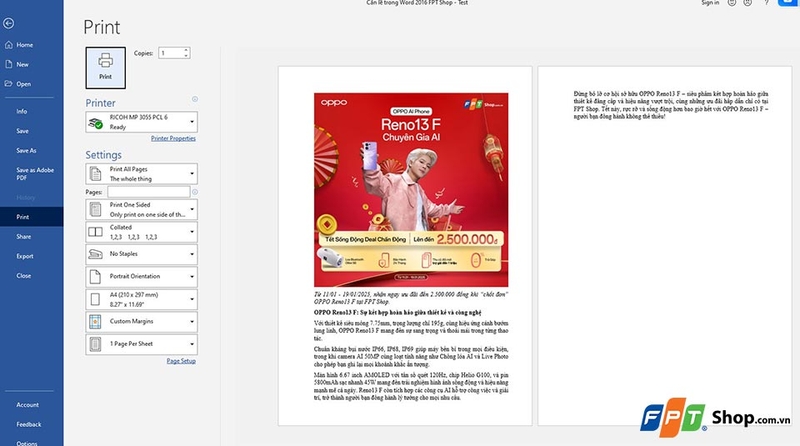Decrease copies with the down spinner arrow
This screenshot has width=800, height=446.
coord(186,56)
